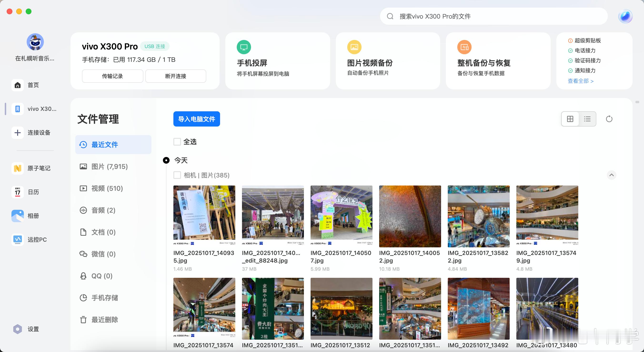Refresh the file list

[x=609, y=119]
